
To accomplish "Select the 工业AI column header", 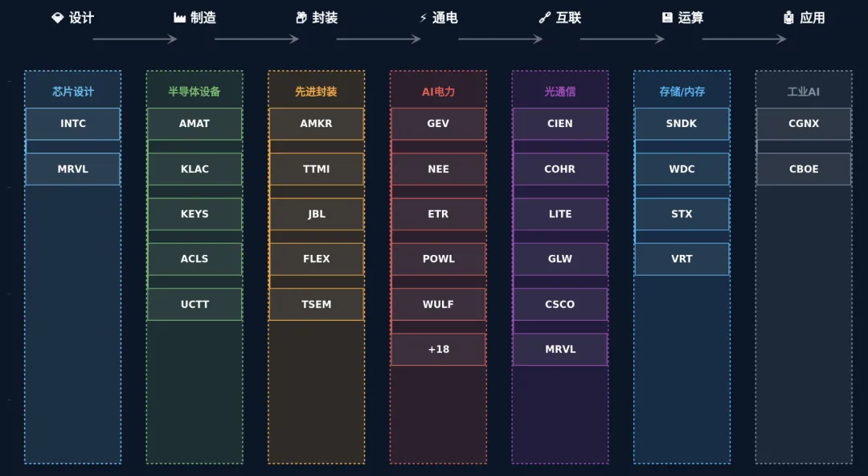I will pyautogui.click(x=804, y=92).
